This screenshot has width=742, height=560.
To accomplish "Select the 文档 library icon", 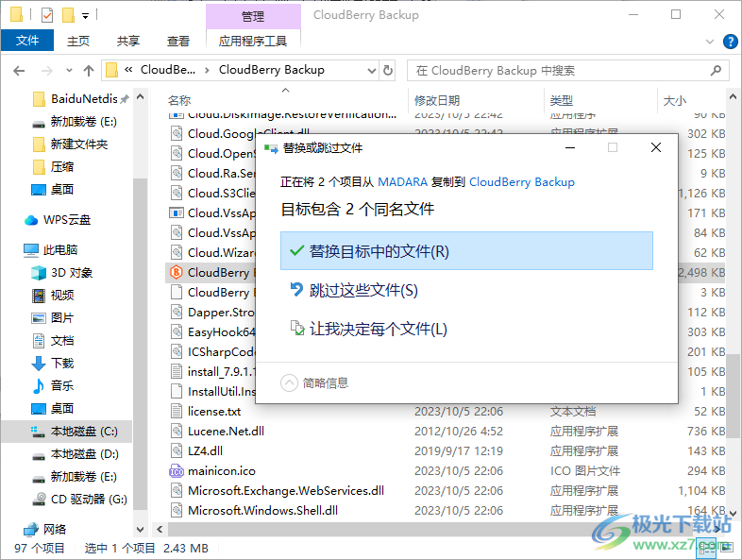I will click(39, 341).
